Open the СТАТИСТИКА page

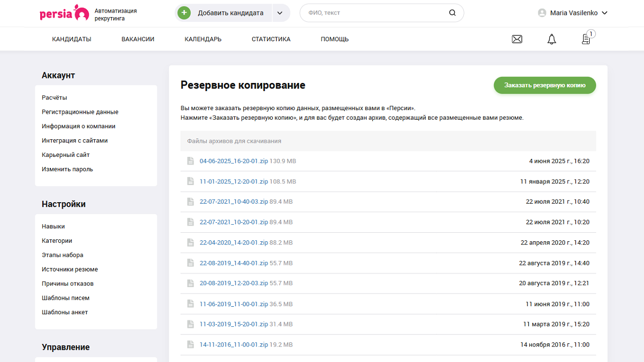pos(270,39)
